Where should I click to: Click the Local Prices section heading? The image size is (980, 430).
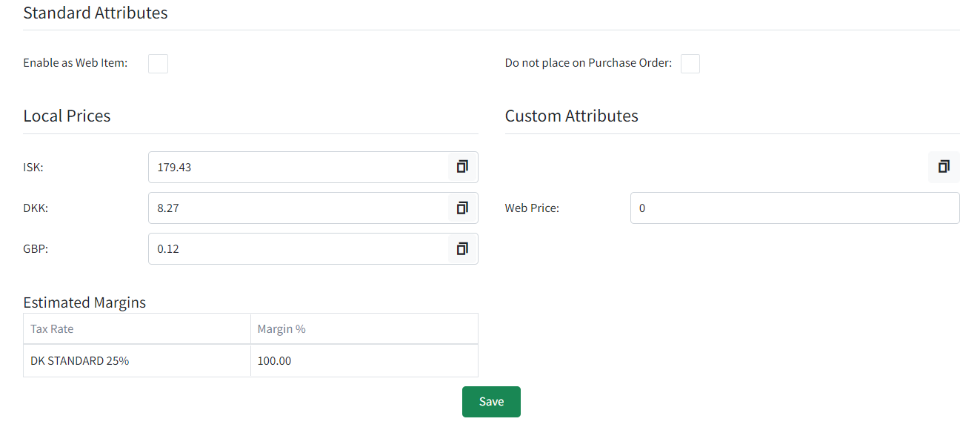click(x=67, y=116)
